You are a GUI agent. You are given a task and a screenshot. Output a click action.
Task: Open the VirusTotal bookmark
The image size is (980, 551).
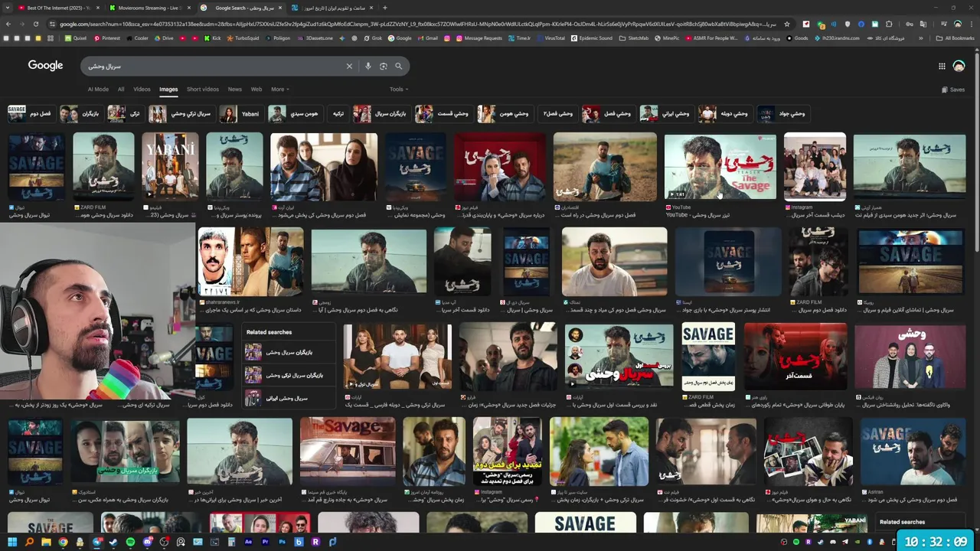point(550,37)
